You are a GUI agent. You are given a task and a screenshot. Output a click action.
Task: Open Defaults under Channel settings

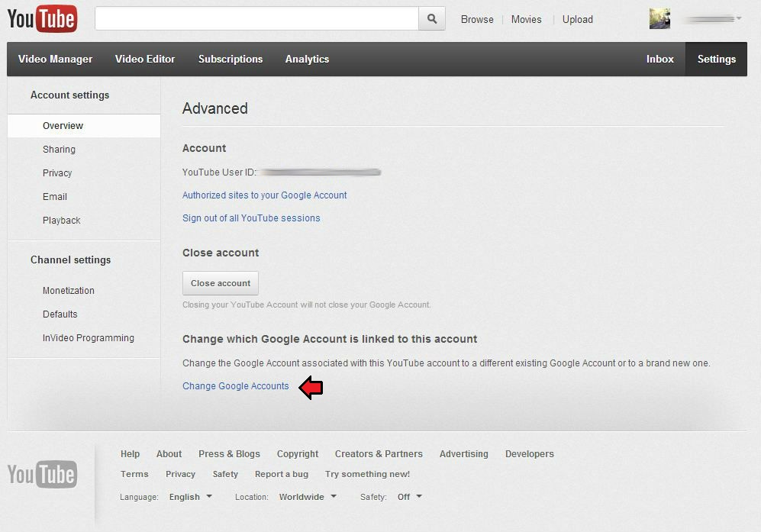click(x=60, y=314)
